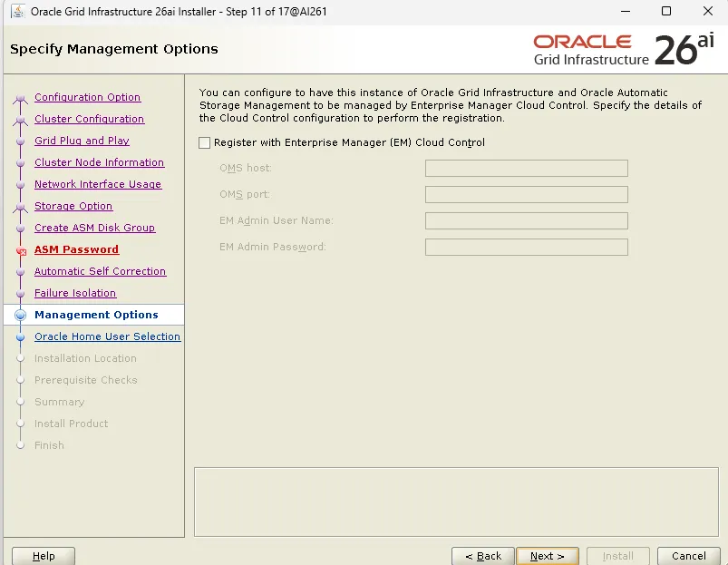Click the step bullet icon beside Configuration Option
728x565 pixels.
pos(20,98)
